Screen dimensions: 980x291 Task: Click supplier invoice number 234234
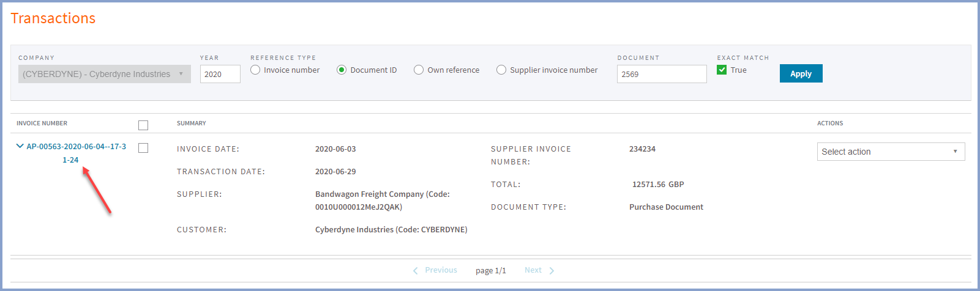pyautogui.click(x=642, y=149)
